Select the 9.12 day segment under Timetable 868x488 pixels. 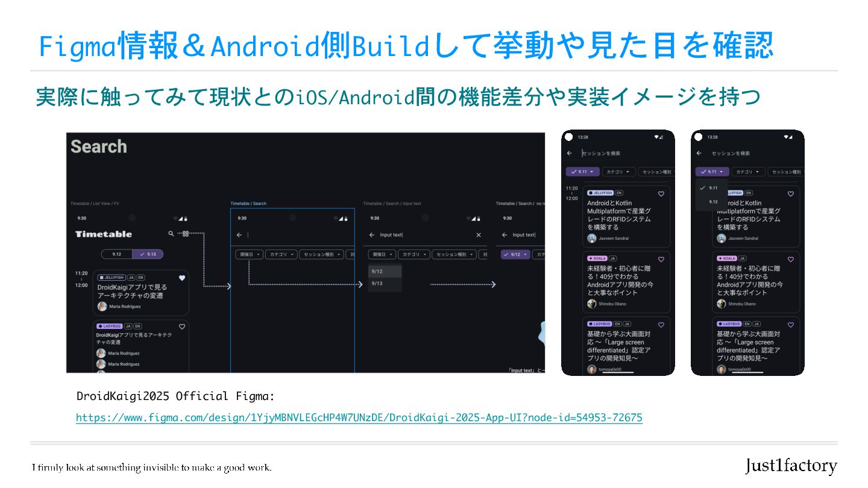click(x=117, y=254)
